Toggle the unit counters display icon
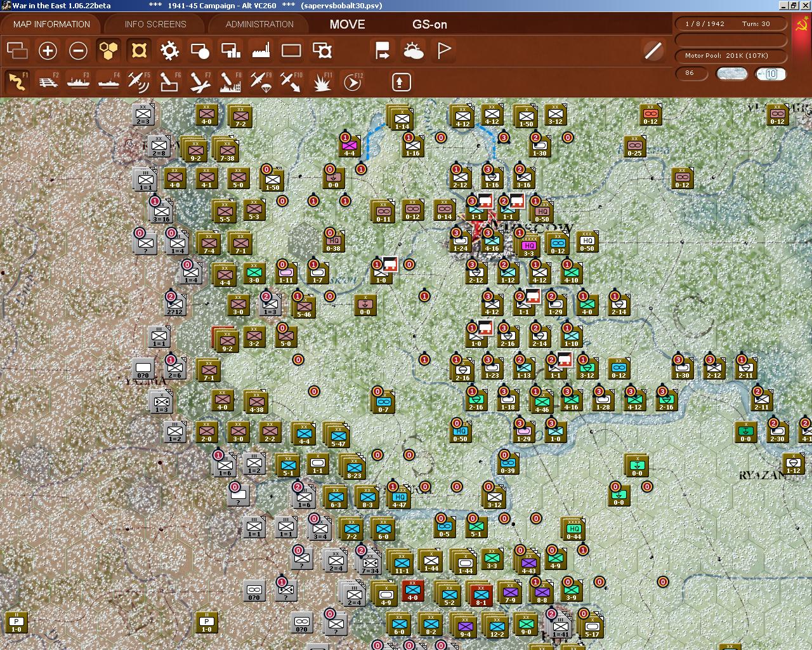This screenshot has width=812, height=650. tap(17, 50)
